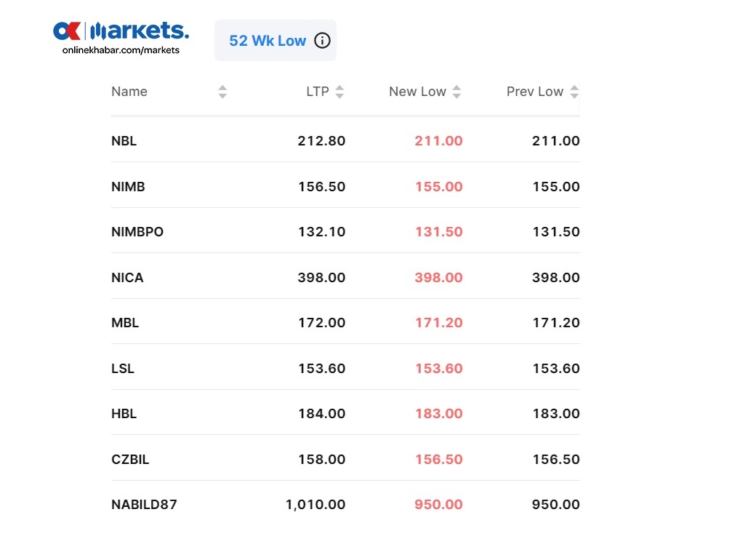Click the New Low column header
756x536 pixels.
417,92
